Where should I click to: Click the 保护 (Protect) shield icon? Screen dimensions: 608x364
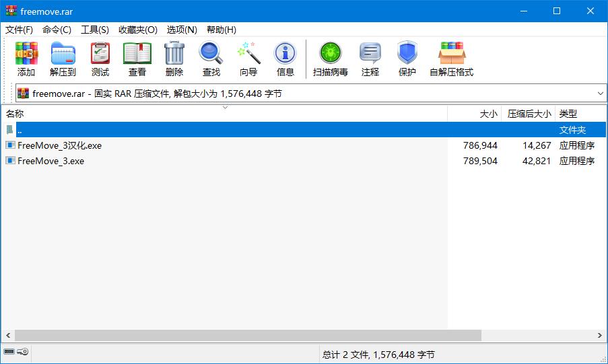coord(407,59)
